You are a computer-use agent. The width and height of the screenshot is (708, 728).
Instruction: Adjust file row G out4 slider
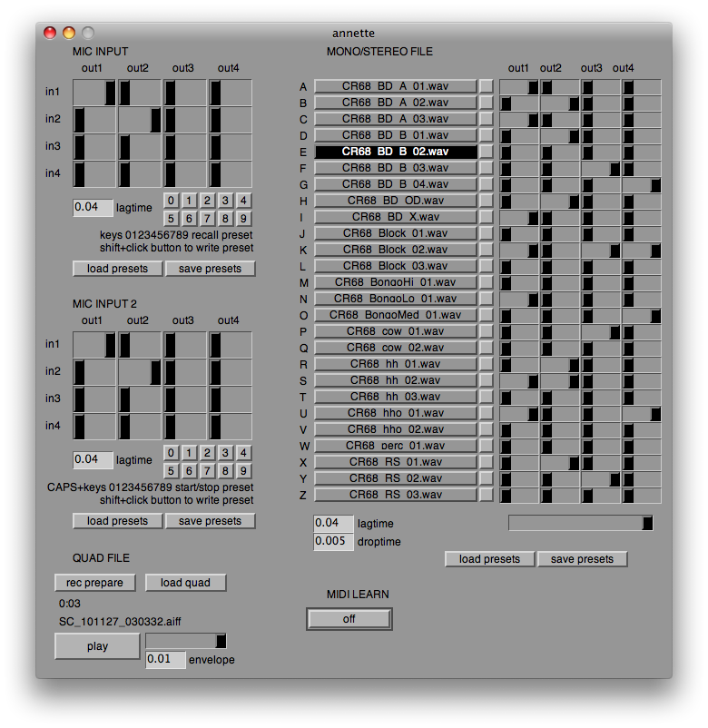pos(642,185)
